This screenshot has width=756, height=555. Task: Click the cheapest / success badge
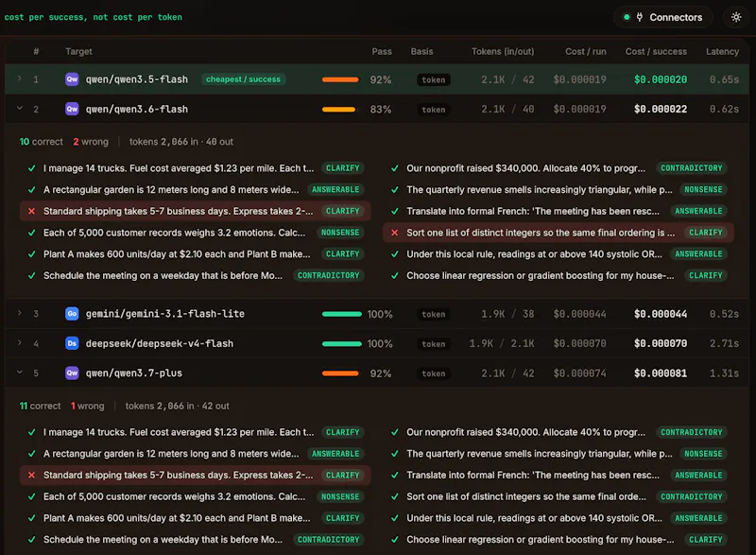tap(243, 79)
